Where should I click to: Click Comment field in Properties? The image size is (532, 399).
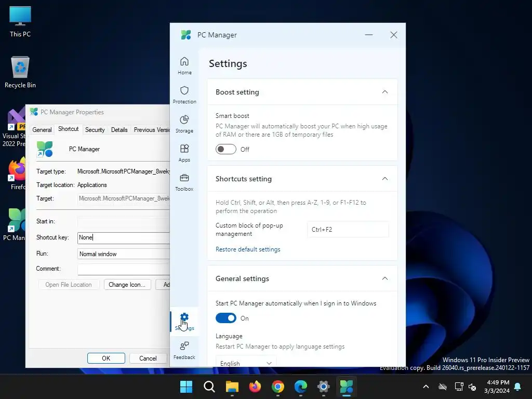[x=124, y=270]
